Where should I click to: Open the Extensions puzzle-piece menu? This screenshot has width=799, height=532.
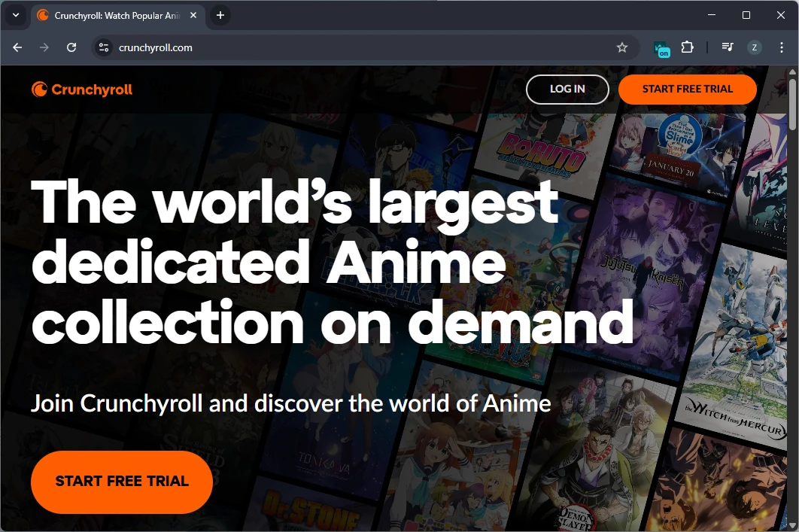tap(687, 47)
